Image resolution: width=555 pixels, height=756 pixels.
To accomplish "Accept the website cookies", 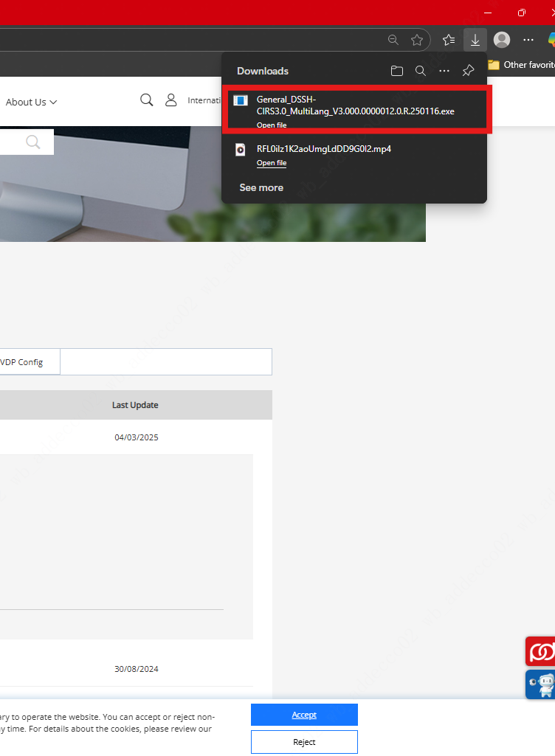I will pyautogui.click(x=304, y=715).
